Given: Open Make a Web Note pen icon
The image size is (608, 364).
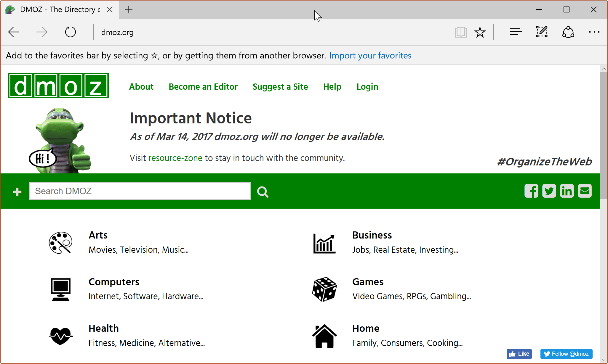Looking at the screenshot, I should point(542,32).
